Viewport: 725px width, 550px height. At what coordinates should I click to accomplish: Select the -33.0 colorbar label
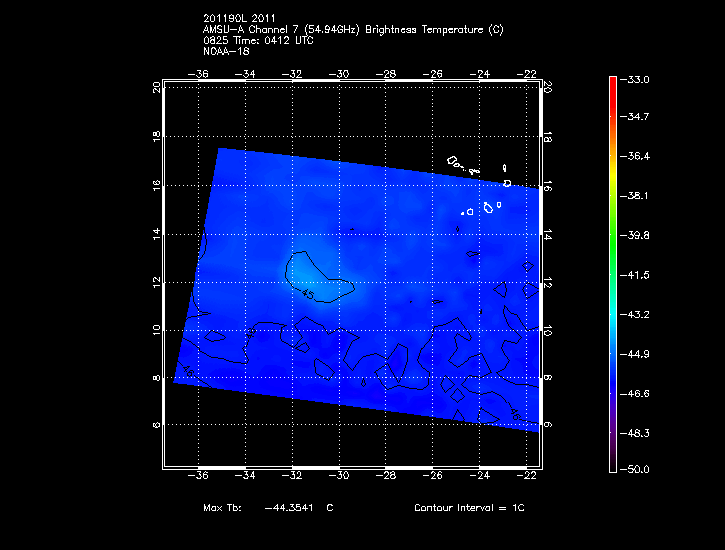(636, 79)
